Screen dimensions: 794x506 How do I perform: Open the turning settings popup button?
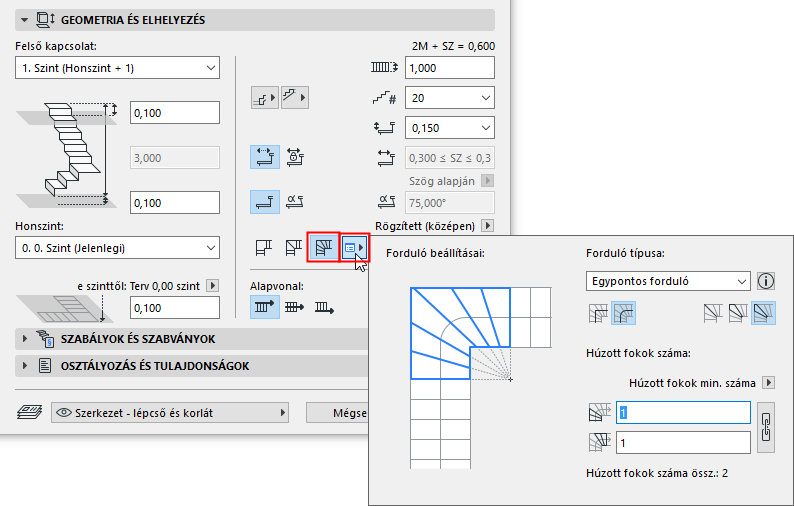(x=355, y=246)
